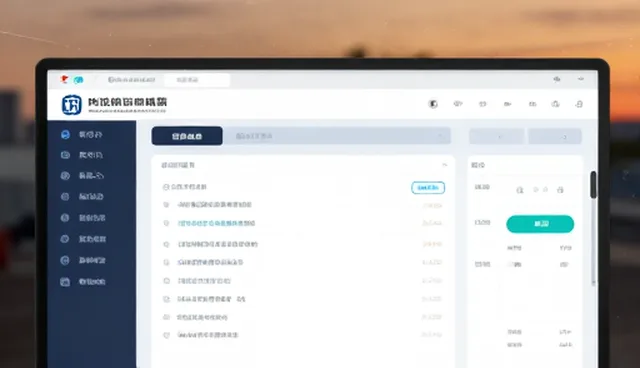The image size is (640, 368).
Task: Open the chevron dropdown in grey field
Action: point(440,136)
